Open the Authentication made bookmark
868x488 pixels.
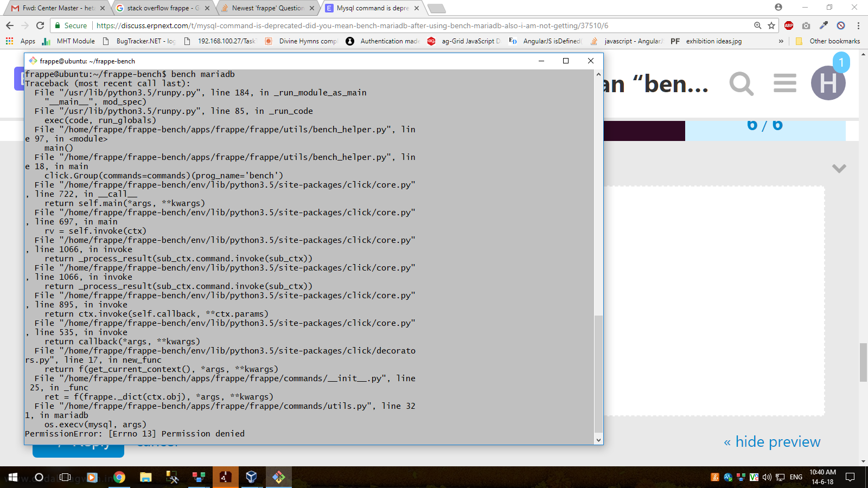[x=383, y=41]
